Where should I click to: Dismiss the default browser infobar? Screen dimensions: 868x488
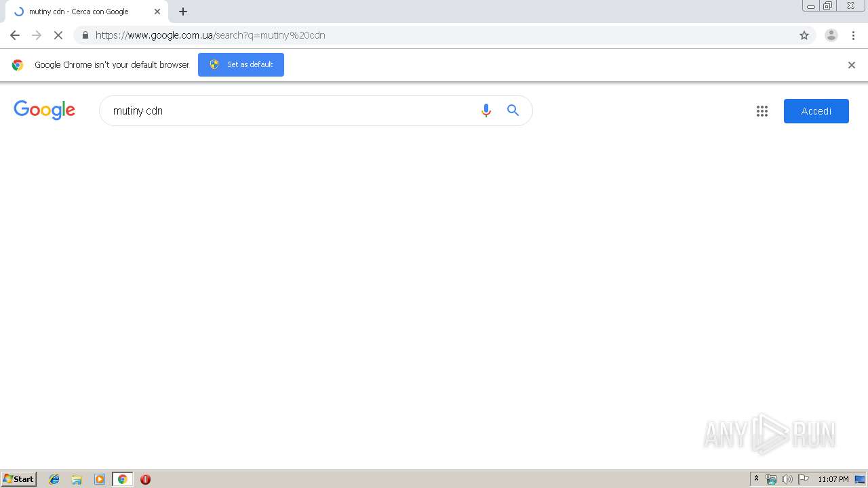(x=852, y=65)
